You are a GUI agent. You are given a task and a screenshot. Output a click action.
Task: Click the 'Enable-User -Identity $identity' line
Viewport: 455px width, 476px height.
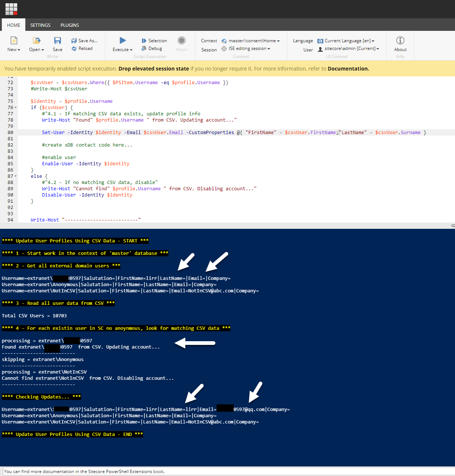coord(85,164)
